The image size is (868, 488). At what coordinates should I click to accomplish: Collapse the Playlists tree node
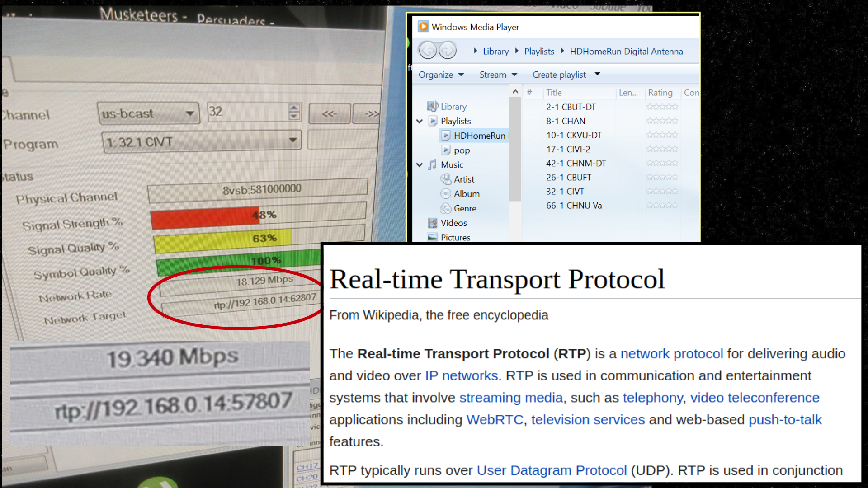tap(420, 121)
